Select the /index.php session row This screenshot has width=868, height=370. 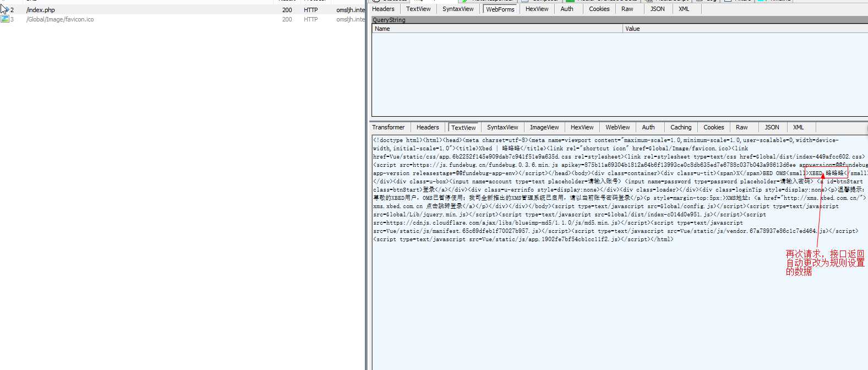point(182,10)
